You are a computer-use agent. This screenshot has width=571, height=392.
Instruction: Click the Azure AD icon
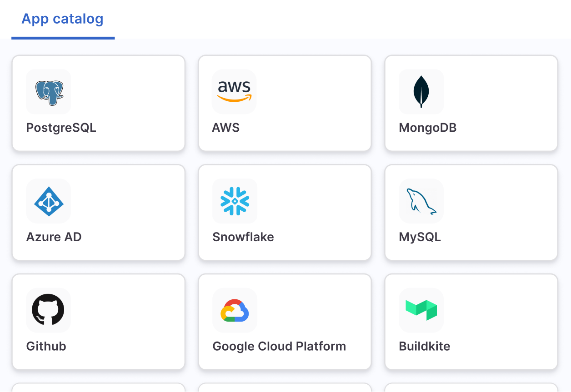tap(48, 201)
